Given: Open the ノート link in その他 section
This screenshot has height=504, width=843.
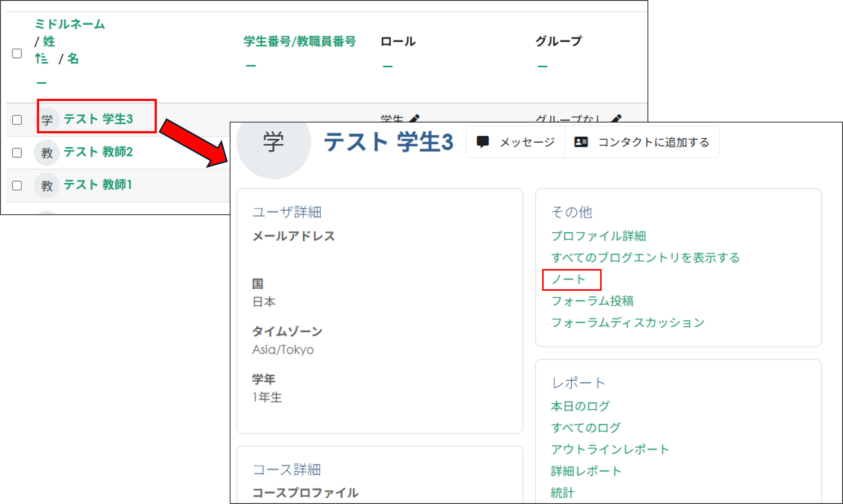Looking at the screenshot, I should pyautogui.click(x=569, y=279).
